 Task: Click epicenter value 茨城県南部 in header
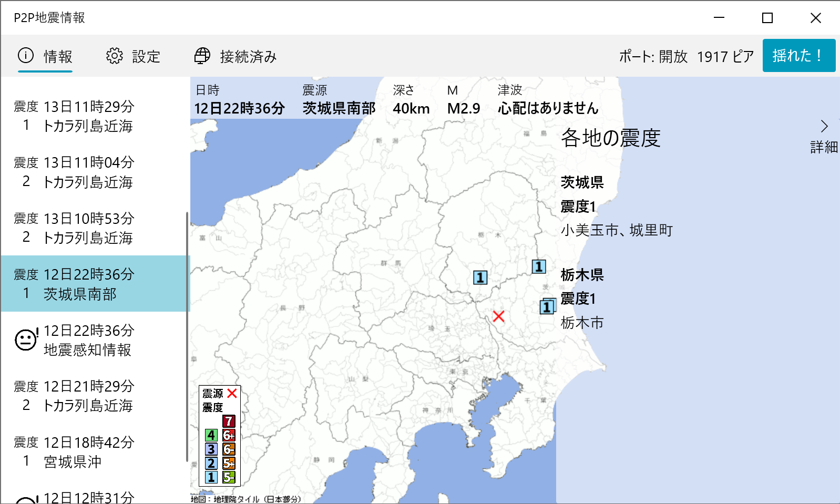[x=339, y=108]
